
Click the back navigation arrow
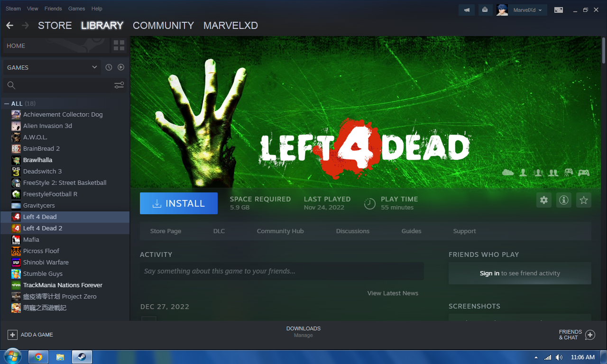9,26
